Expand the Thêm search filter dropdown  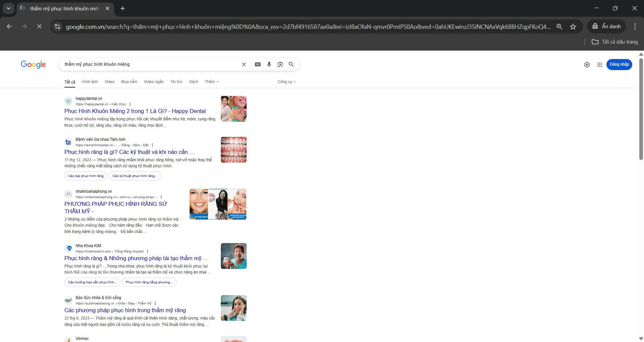[212, 82]
